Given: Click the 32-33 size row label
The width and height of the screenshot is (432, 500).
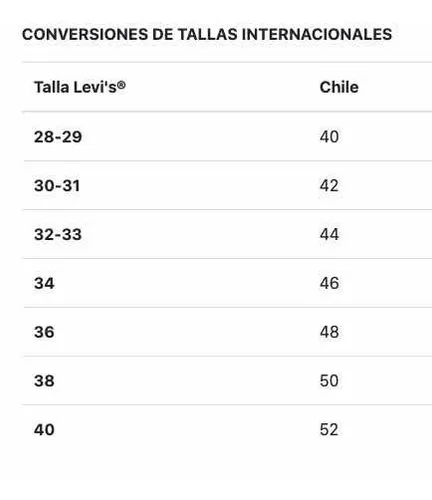Looking at the screenshot, I should [x=58, y=234].
